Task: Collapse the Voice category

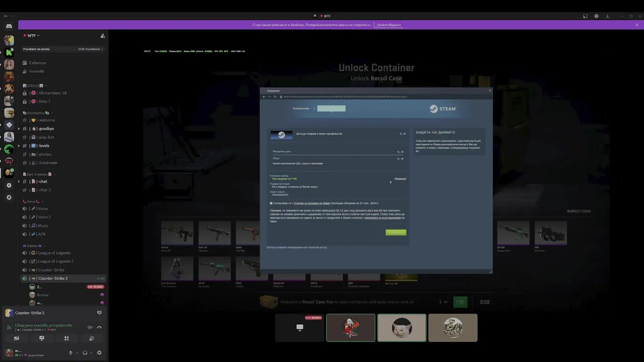Action: tap(33, 201)
